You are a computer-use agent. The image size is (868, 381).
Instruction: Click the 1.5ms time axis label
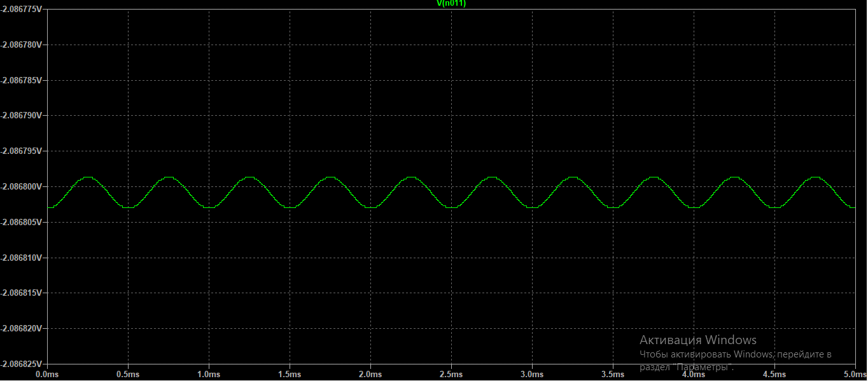290,375
